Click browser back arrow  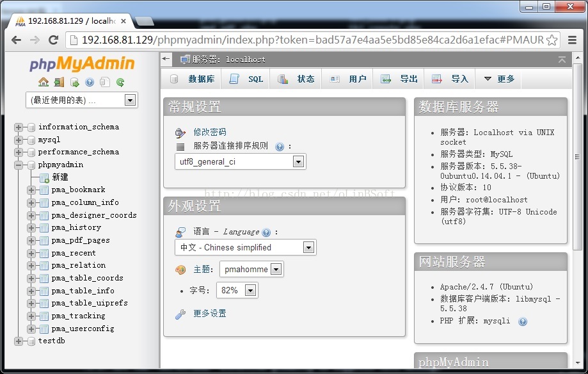point(16,40)
